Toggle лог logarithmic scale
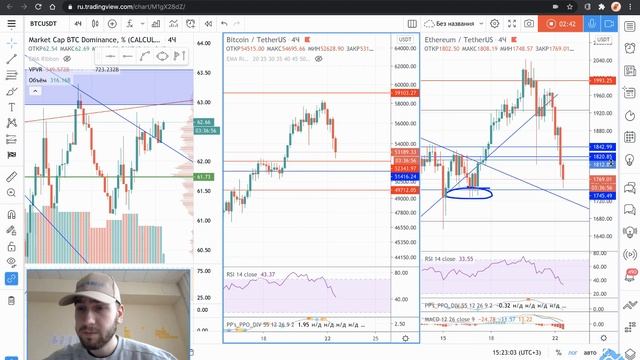 pos(573,352)
